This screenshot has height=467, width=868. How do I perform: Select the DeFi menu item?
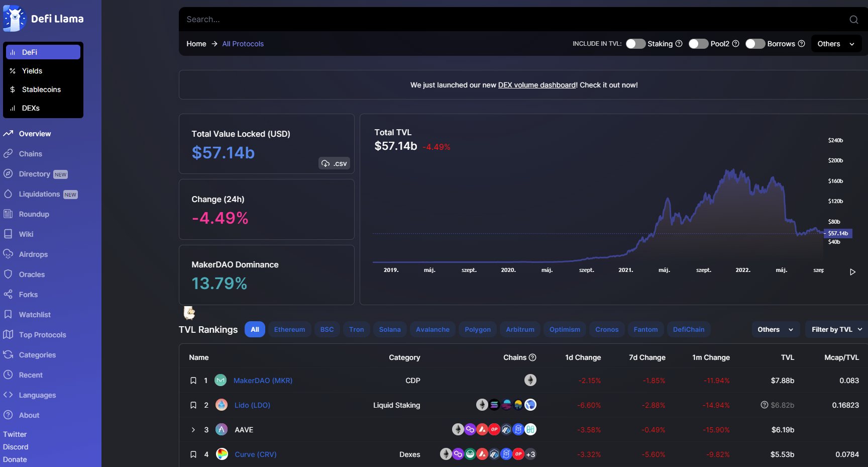click(43, 52)
